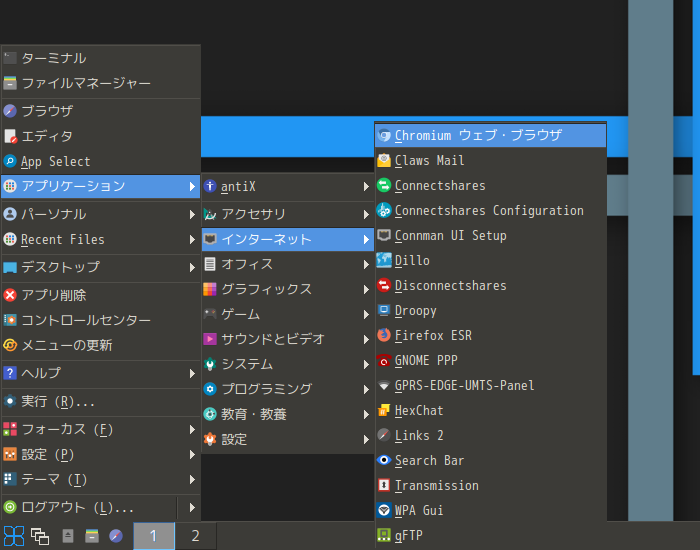Viewport: 700px width, 550px height.
Task: Open エディタ text editor icon
Action: (x=10, y=136)
